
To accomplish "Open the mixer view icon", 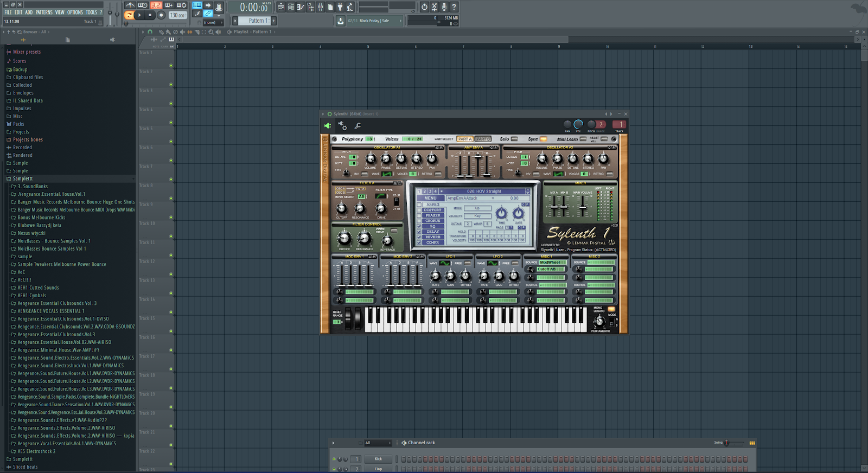I will [321, 7].
